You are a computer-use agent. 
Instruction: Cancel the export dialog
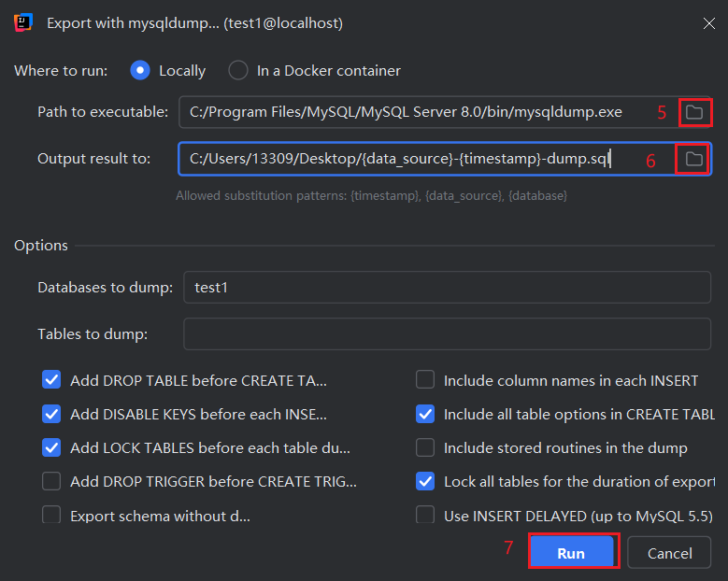(669, 552)
